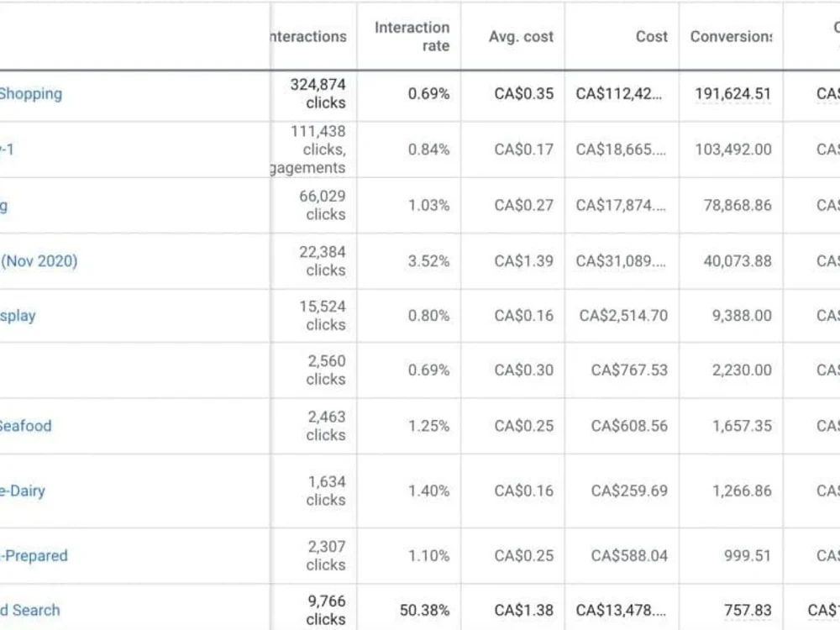Sort by Conversions column header

click(x=732, y=36)
